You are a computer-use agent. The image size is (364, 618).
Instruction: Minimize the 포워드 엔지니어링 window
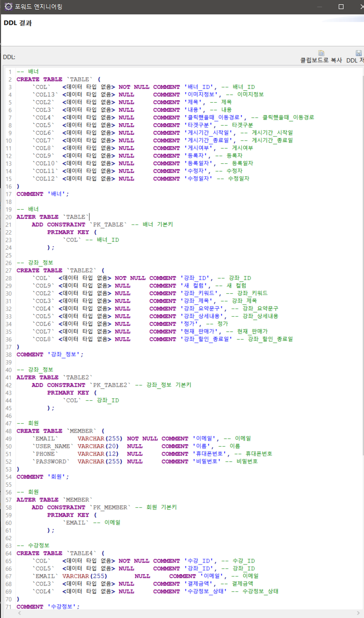[319, 7]
